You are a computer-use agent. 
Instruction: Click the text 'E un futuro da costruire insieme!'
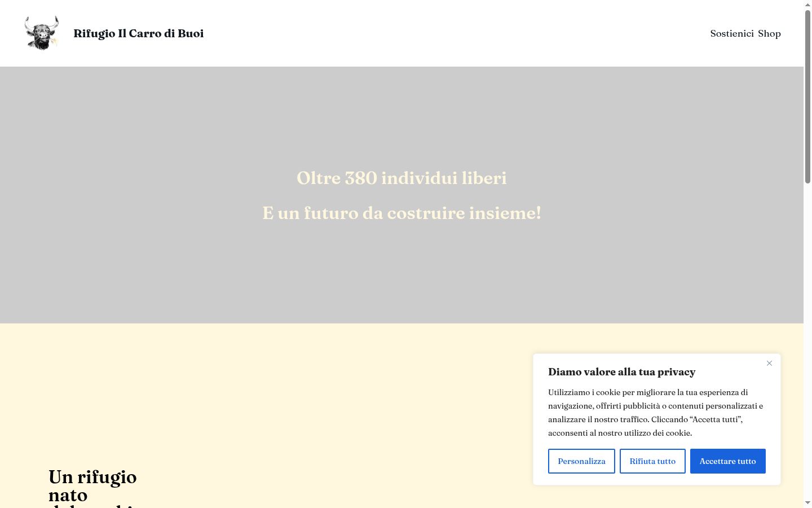point(401,213)
